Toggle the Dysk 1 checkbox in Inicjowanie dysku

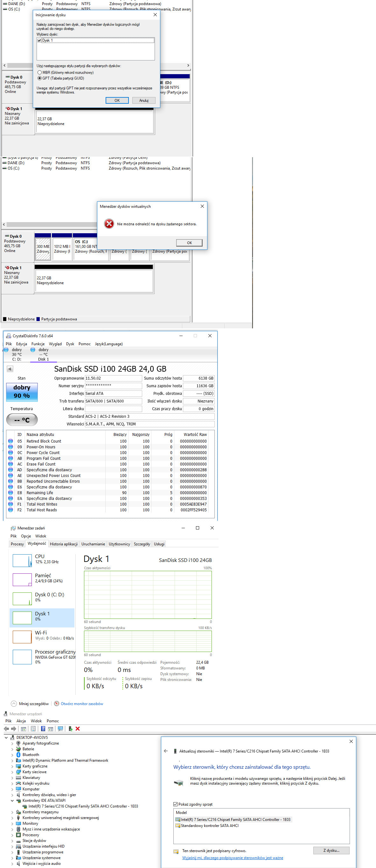pos(39,40)
